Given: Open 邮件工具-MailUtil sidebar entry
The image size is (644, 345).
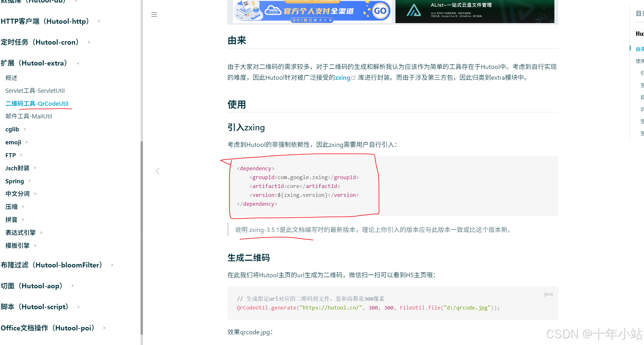Looking at the screenshot, I should tap(29, 116).
